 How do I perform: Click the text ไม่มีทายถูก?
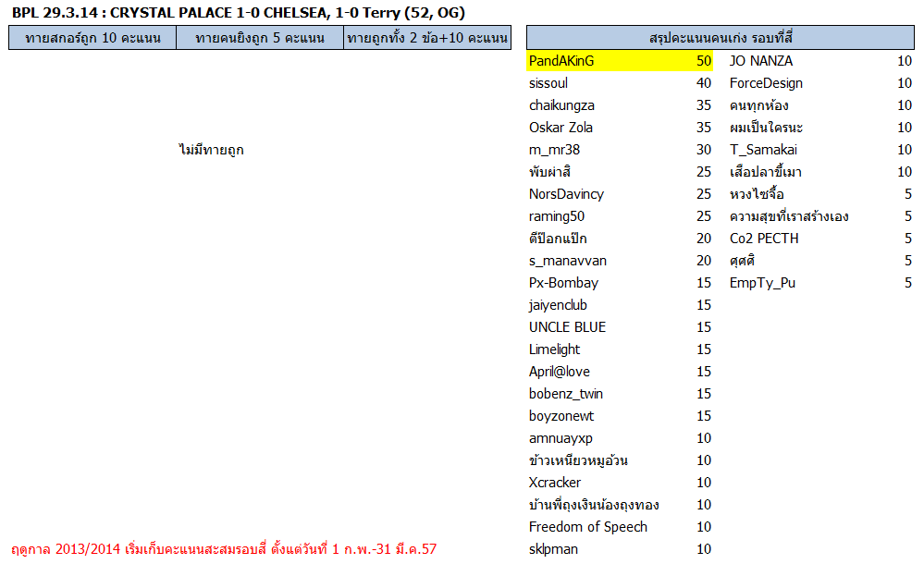point(212,150)
